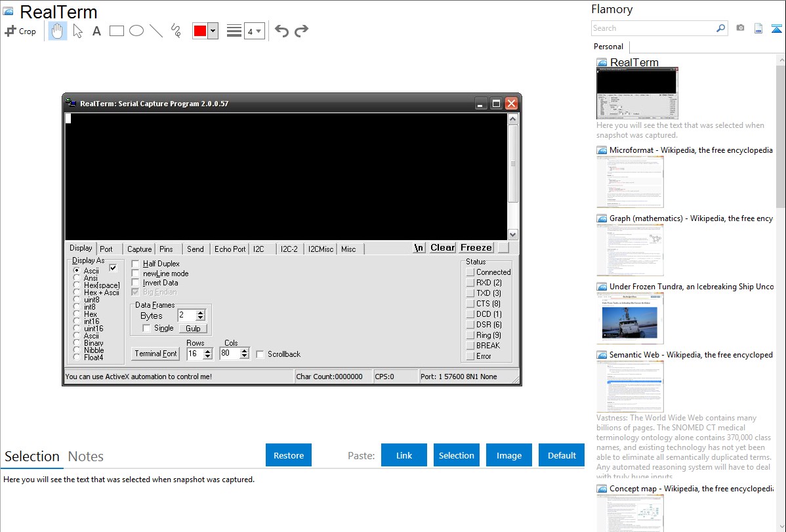Choose the Float4 display format
This screenshot has height=532, width=786.
[77, 358]
